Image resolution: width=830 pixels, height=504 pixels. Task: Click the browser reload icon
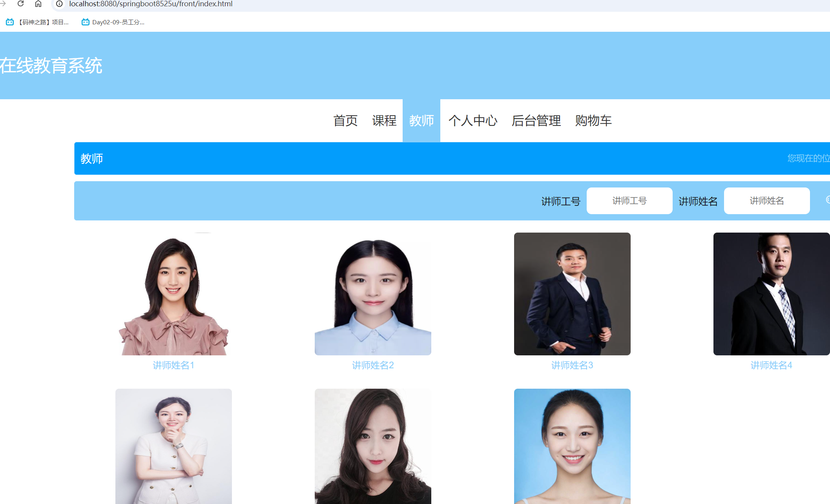tap(20, 4)
